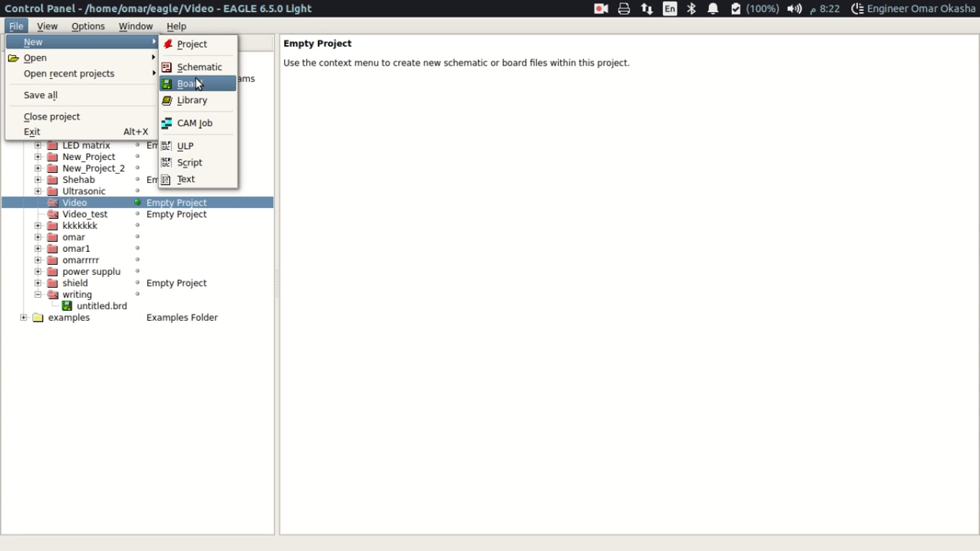Toggle the project marker dot for omar
980x551 pixels.
pyautogui.click(x=138, y=237)
